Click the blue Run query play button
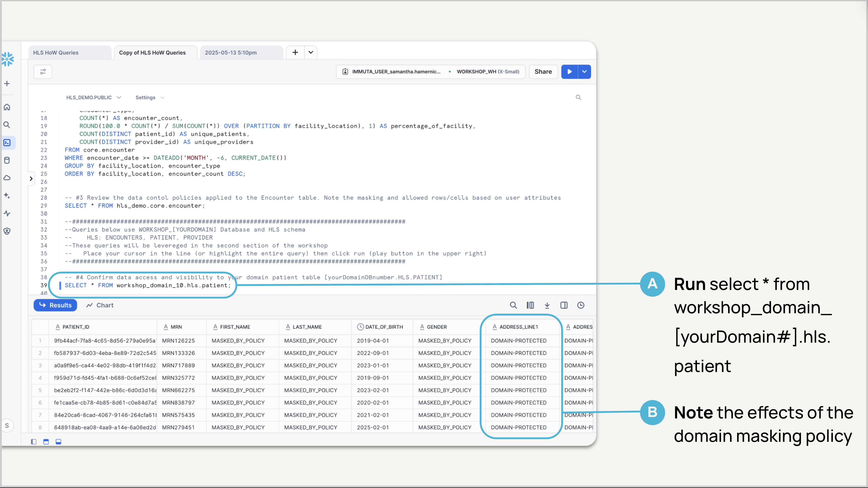Image resolution: width=868 pixels, height=488 pixels. (569, 72)
